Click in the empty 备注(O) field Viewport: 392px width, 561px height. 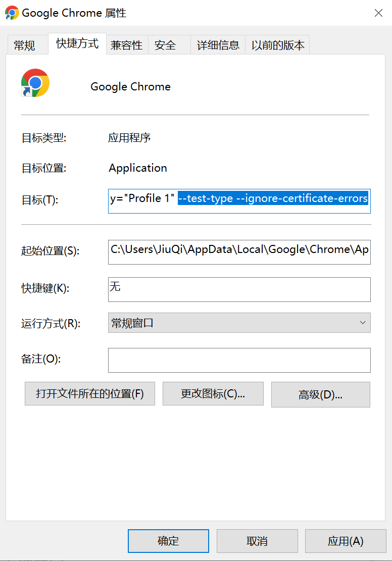click(239, 361)
